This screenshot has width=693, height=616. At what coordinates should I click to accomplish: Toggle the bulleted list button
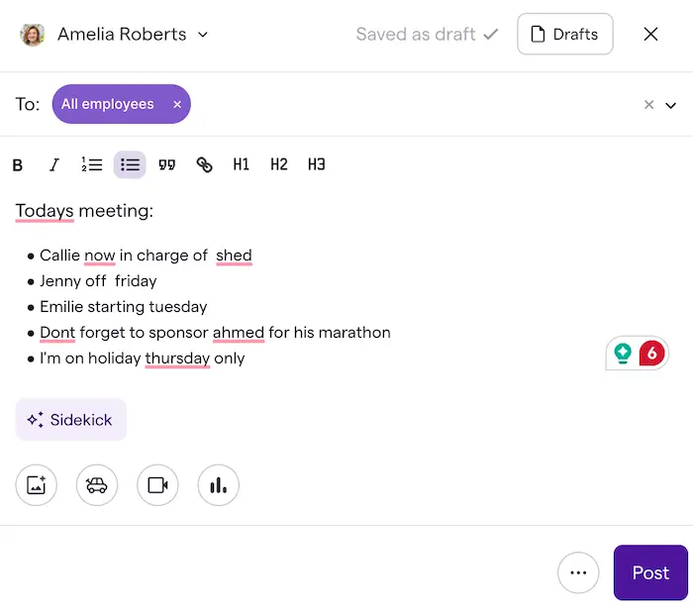[x=130, y=164]
